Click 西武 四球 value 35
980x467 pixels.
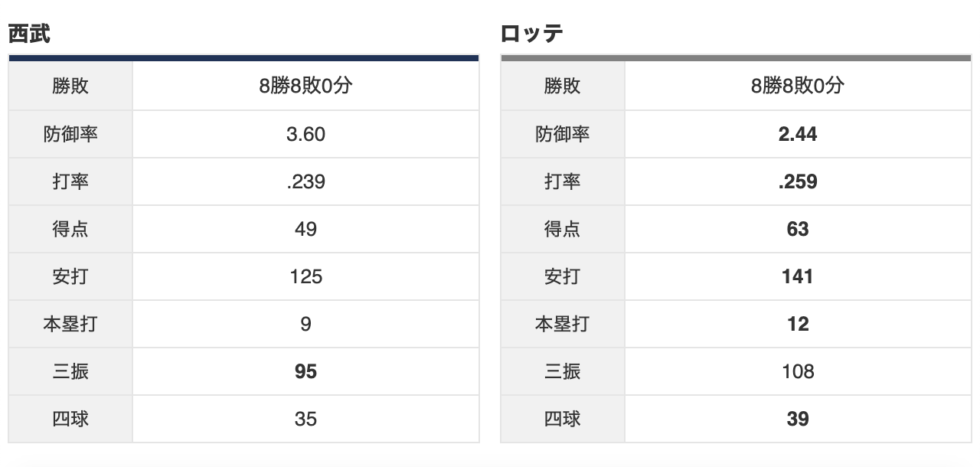pyautogui.click(x=305, y=419)
